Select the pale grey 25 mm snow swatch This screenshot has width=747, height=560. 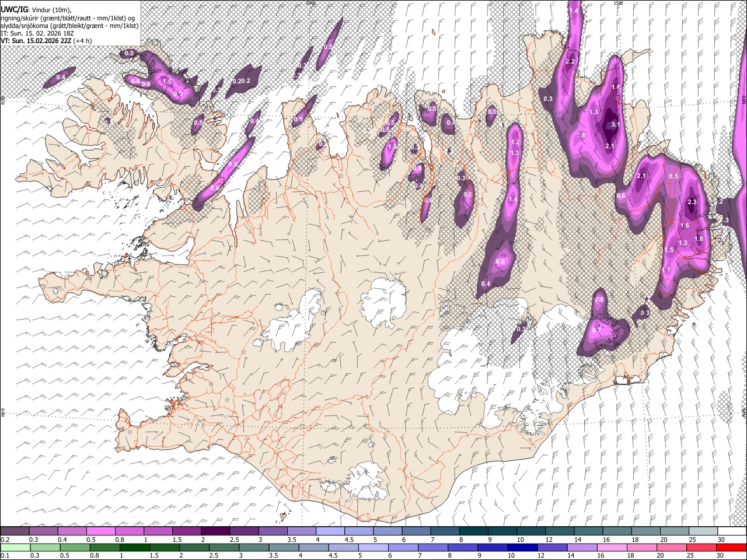coord(703,531)
